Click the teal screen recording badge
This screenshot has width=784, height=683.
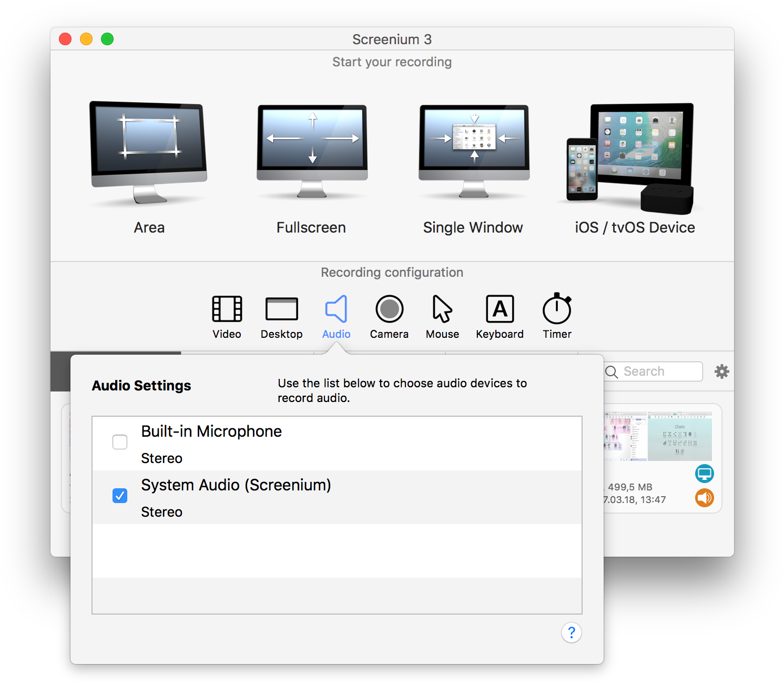tap(705, 474)
